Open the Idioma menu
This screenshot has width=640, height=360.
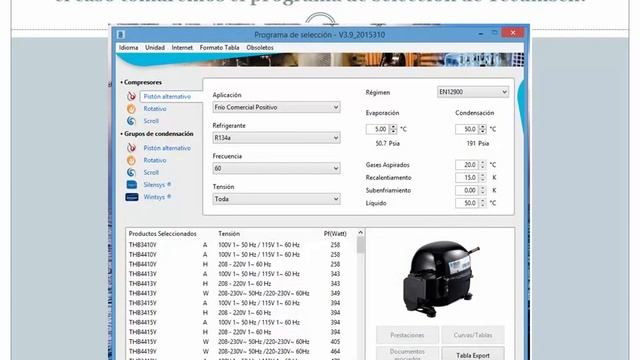pyautogui.click(x=129, y=48)
